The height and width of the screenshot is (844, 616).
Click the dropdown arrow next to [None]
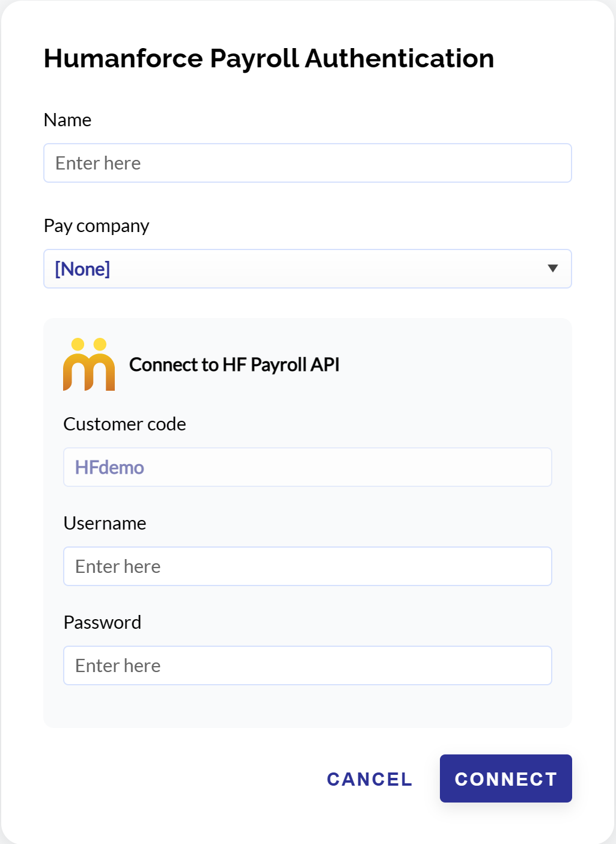[553, 269]
